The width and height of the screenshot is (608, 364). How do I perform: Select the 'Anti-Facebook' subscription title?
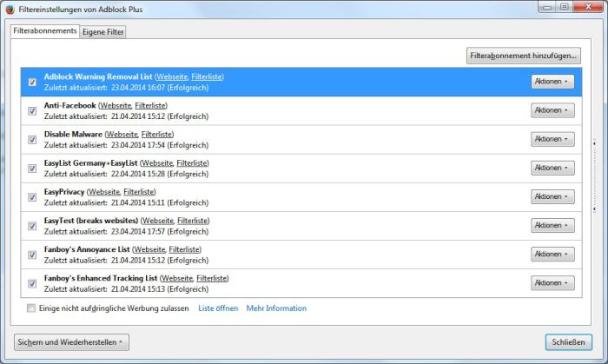69,105
